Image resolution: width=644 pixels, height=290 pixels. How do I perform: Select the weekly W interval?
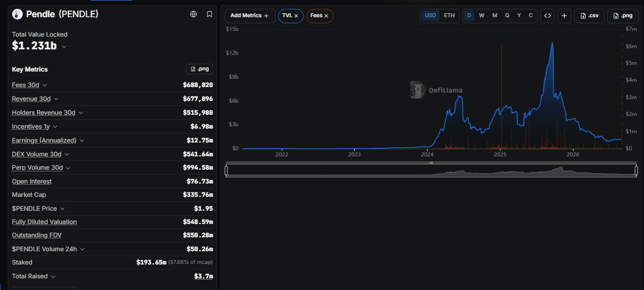coord(482,16)
